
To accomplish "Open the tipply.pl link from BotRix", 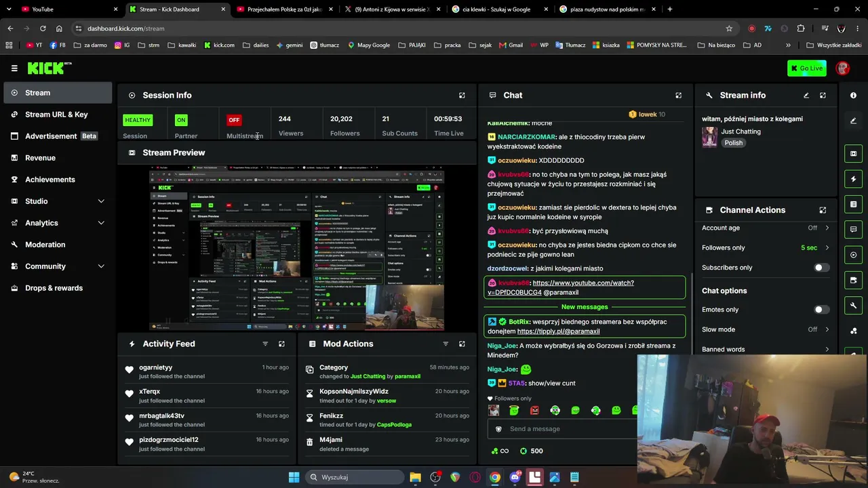I will [x=558, y=331].
